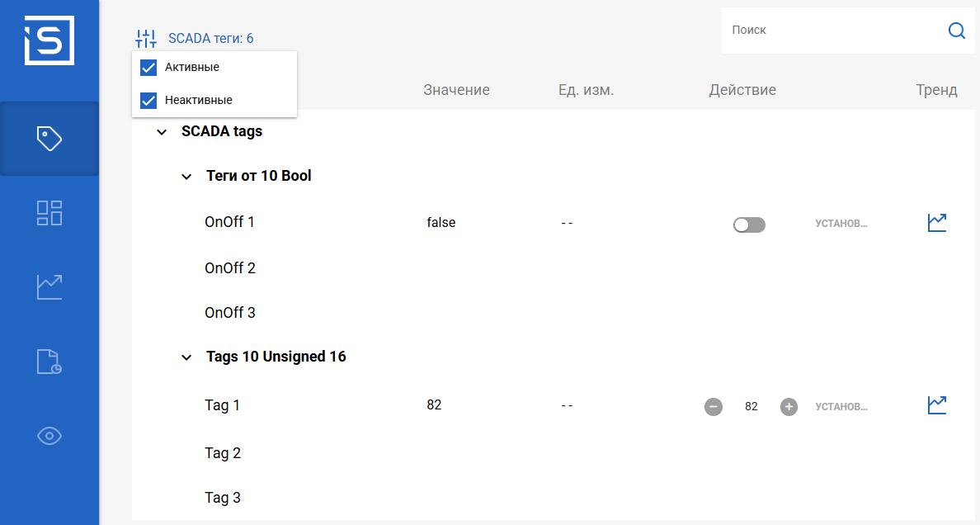Open the eye monitoring icon in sidebar
Viewport: 980px width, 525px height.
click(x=49, y=436)
